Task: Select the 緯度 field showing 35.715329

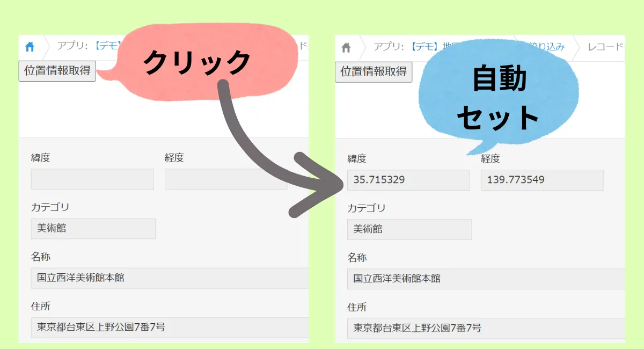Action: (x=408, y=180)
